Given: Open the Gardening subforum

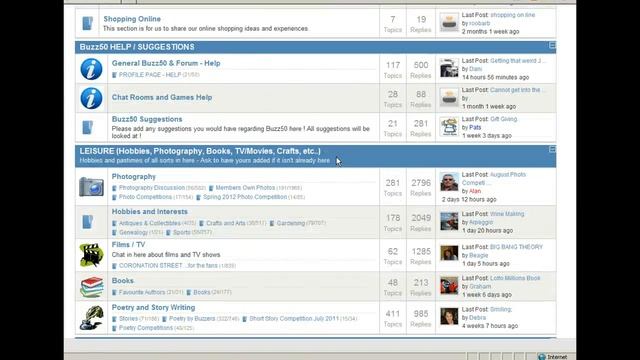Looking at the screenshot, I should click(x=291, y=223).
